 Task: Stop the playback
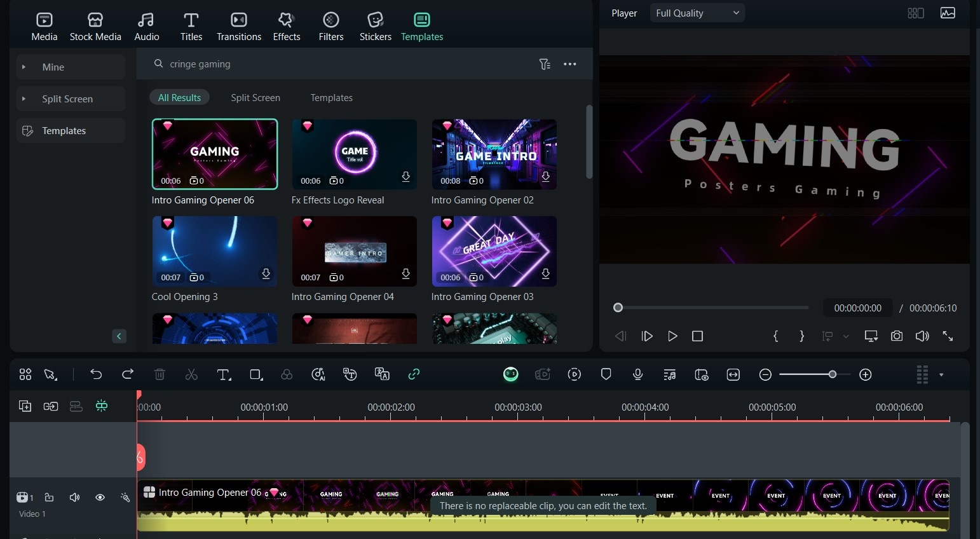(x=697, y=336)
